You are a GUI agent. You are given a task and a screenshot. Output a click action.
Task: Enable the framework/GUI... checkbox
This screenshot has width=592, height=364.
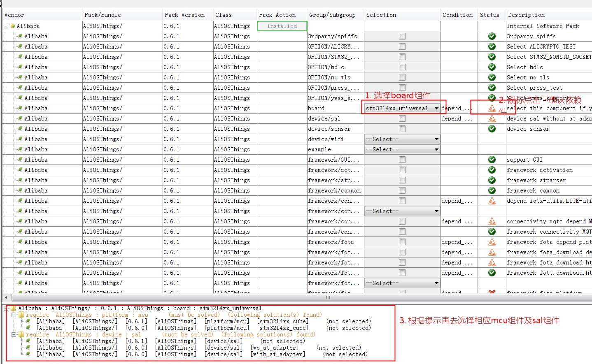[402, 160]
